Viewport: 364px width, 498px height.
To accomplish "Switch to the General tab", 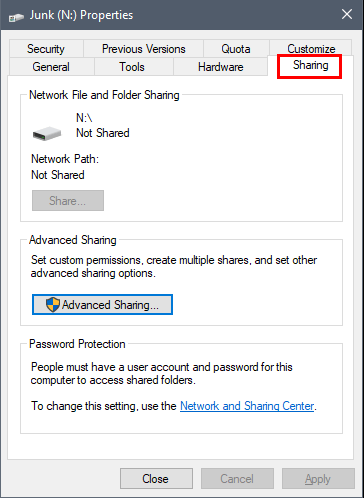I will (x=52, y=67).
